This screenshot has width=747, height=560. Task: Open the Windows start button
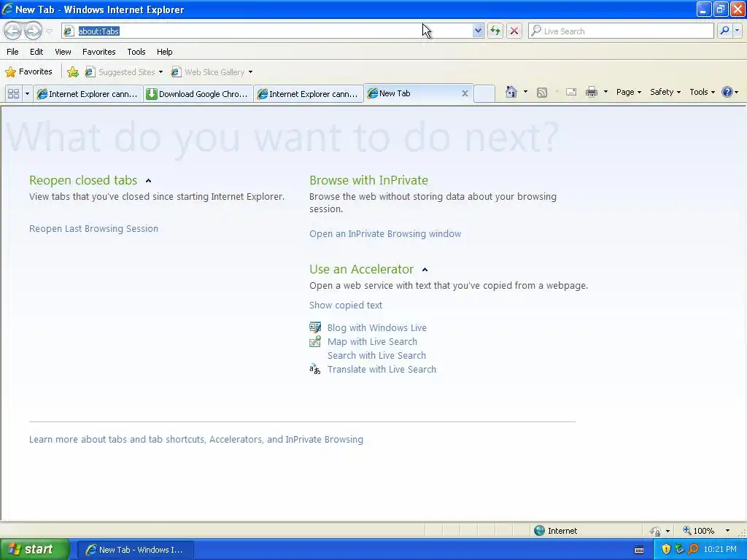point(35,549)
